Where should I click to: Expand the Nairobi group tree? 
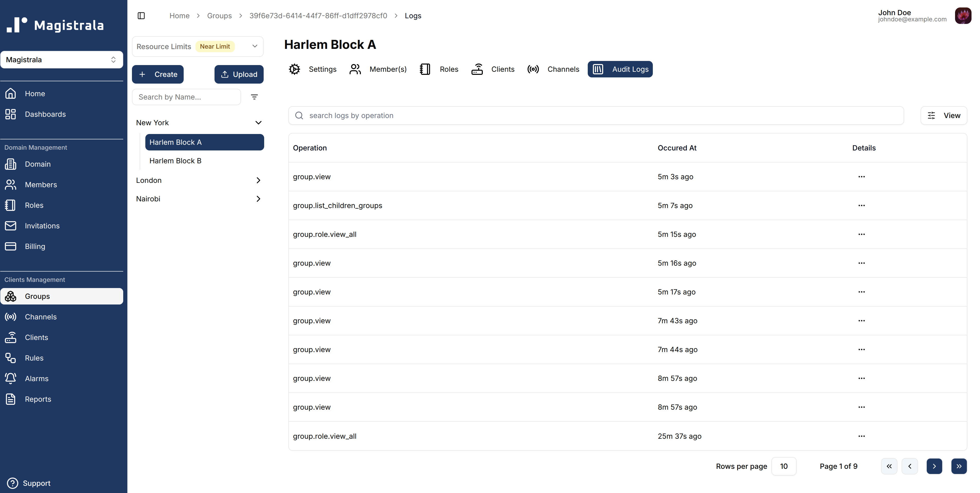258,199
